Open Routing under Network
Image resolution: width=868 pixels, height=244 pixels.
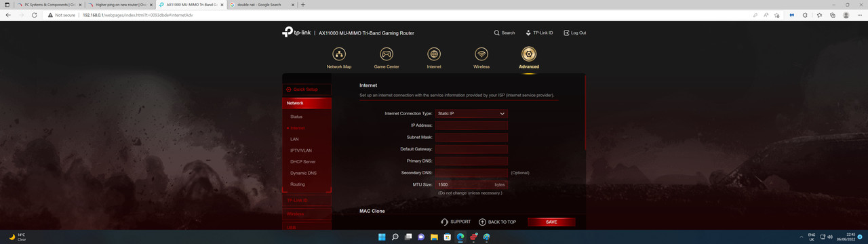(x=297, y=184)
